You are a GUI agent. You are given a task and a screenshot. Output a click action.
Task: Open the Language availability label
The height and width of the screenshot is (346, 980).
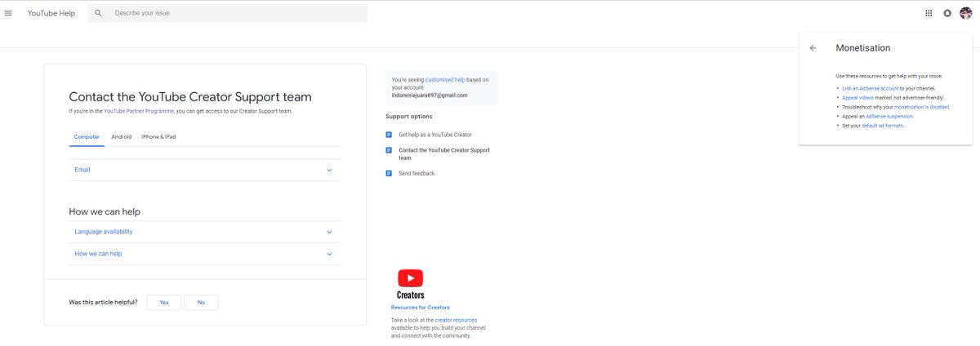tap(104, 232)
